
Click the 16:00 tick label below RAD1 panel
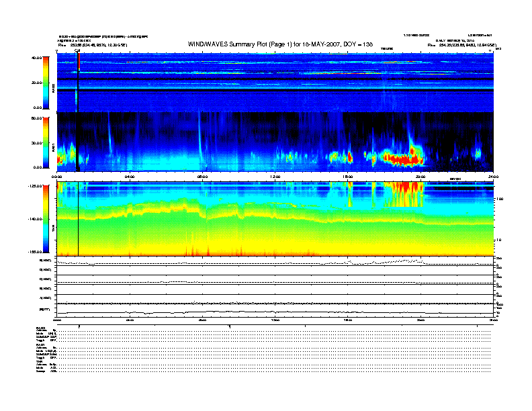[x=348, y=177]
